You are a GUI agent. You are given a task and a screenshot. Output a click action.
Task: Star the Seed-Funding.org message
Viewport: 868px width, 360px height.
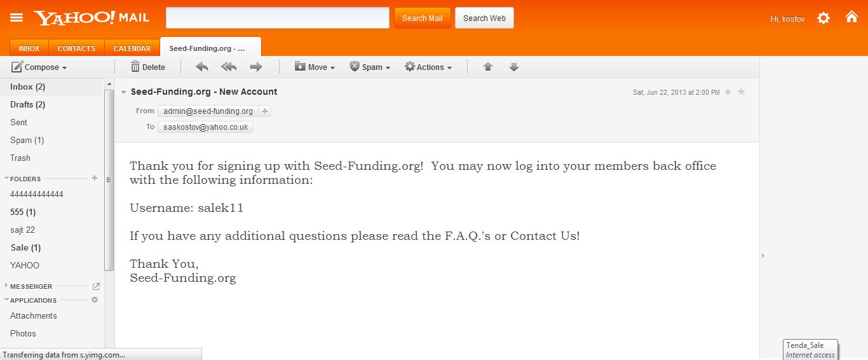click(741, 92)
